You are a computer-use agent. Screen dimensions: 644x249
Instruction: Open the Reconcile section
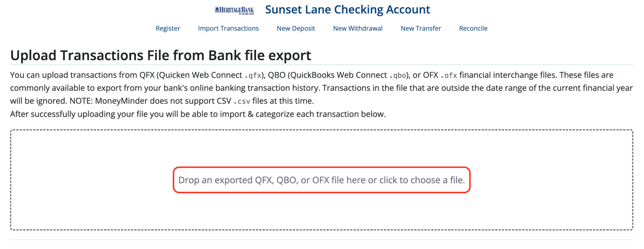click(x=473, y=28)
